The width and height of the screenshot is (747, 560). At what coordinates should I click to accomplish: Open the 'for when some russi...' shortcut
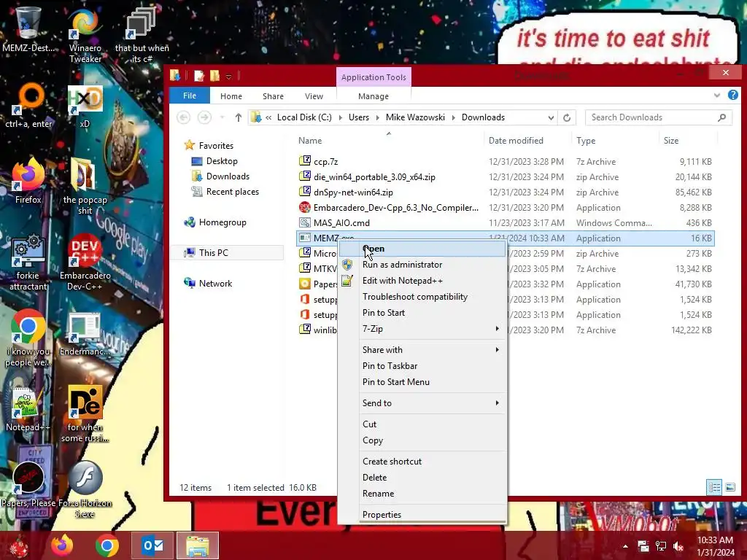85,413
